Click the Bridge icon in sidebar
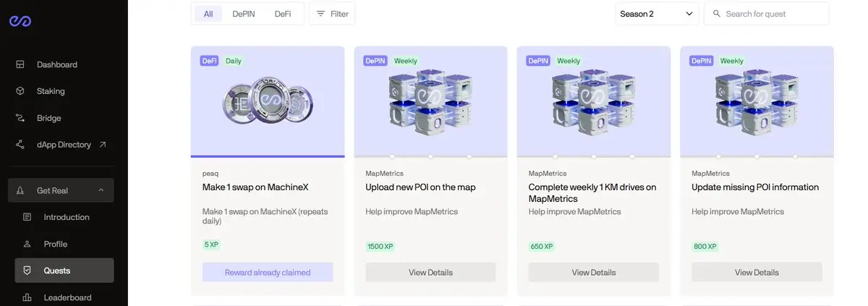 coord(20,118)
